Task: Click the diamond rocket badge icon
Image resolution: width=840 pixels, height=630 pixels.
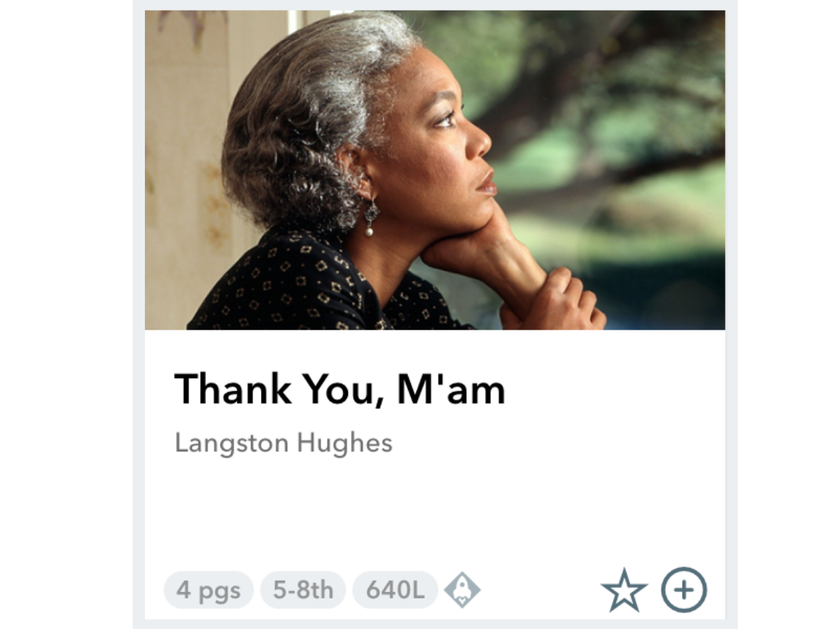Action: pyautogui.click(x=462, y=590)
